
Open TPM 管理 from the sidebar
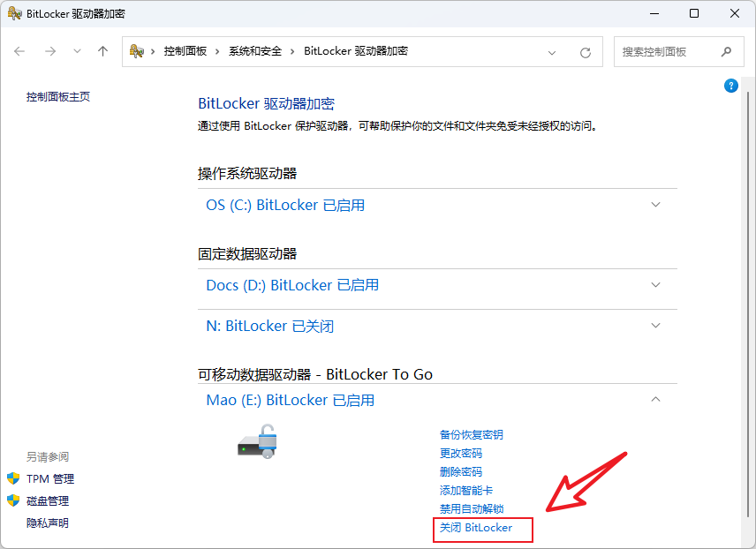tap(50, 479)
